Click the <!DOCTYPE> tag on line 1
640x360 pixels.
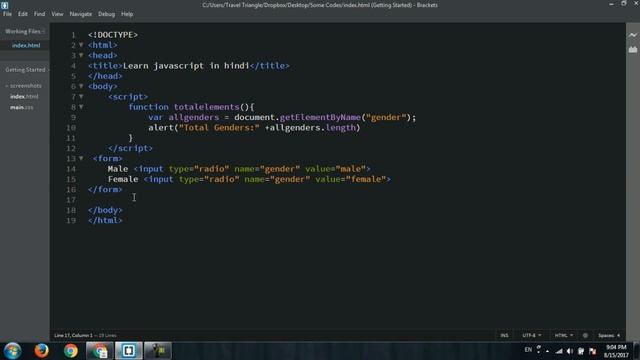113,35
